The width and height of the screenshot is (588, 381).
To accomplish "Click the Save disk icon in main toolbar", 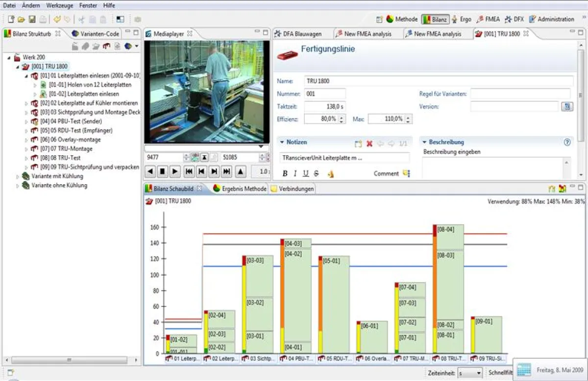I will [x=32, y=20].
